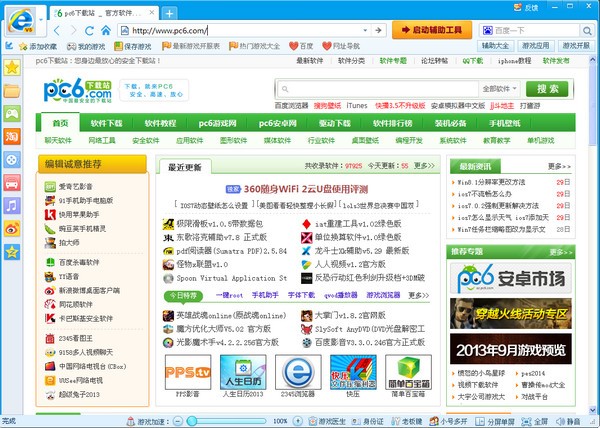This screenshot has height=428, width=600.
Task: Open the blue square star sidebar icon
Action: tap(12, 252)
